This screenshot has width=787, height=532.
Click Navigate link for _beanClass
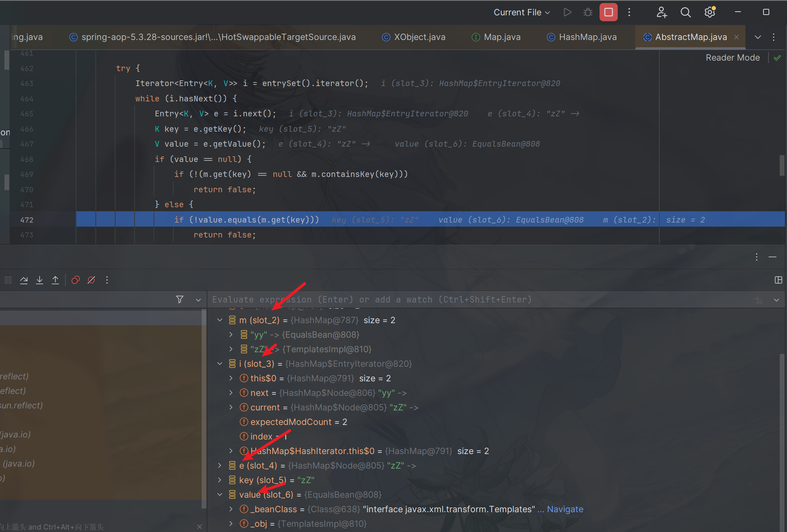565,509
